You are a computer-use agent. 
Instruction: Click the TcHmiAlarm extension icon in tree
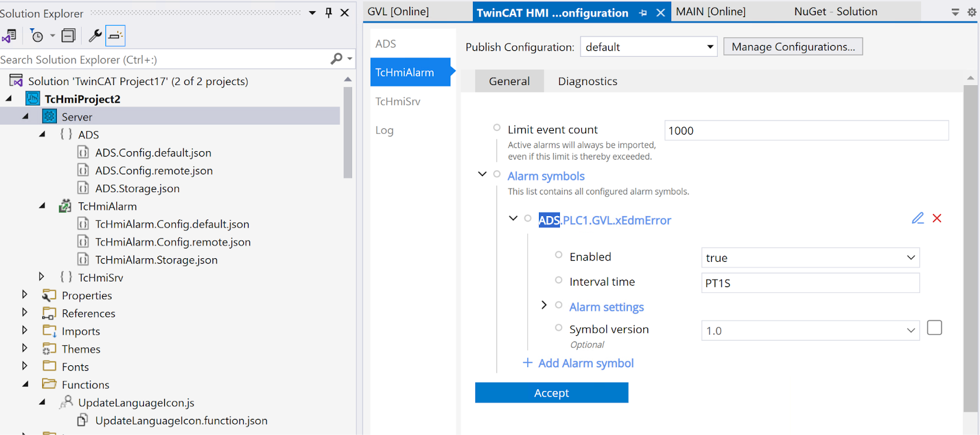[x=65, y=206]
